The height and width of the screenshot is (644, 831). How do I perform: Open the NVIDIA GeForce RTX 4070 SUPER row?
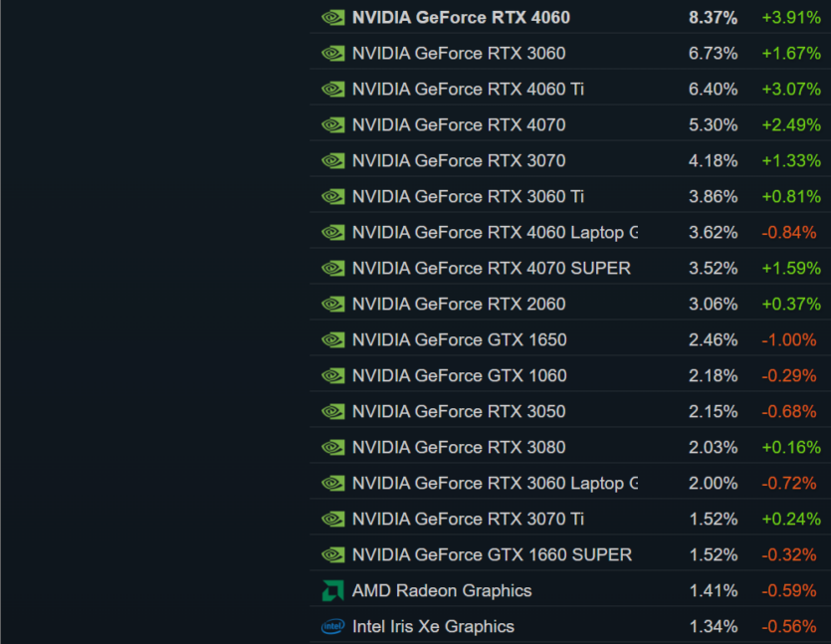click(x=491, y=268)
